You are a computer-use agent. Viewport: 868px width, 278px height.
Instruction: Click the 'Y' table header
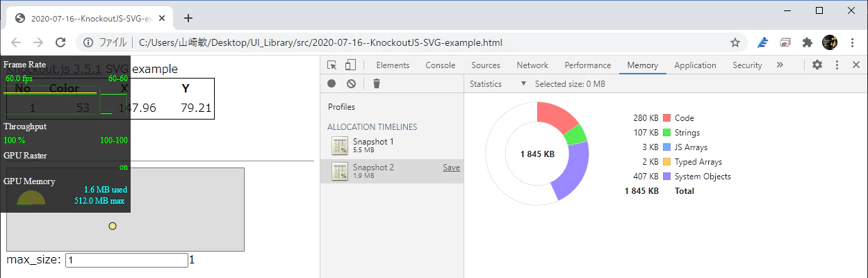click(x=186, y=88)
